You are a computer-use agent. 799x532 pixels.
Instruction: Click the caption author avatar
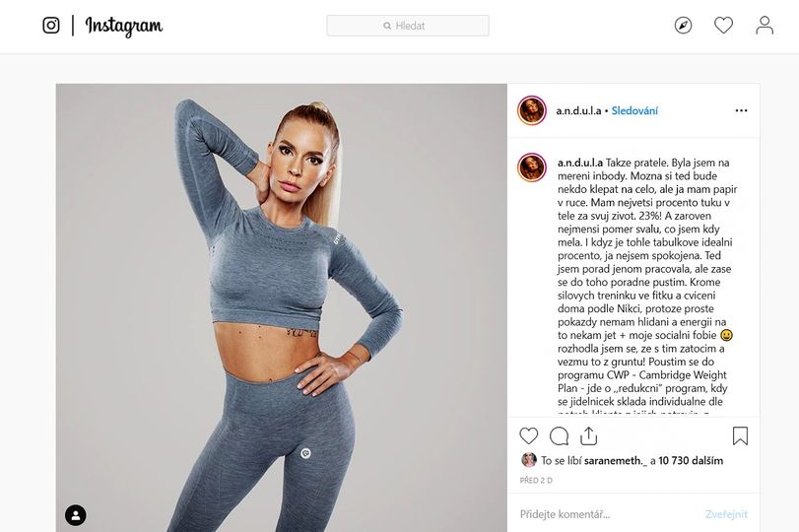click(x=532, y=167)
